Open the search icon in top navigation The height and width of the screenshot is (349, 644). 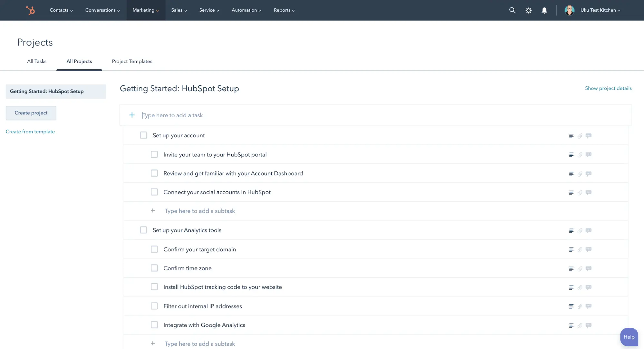(x=512, y=10)
